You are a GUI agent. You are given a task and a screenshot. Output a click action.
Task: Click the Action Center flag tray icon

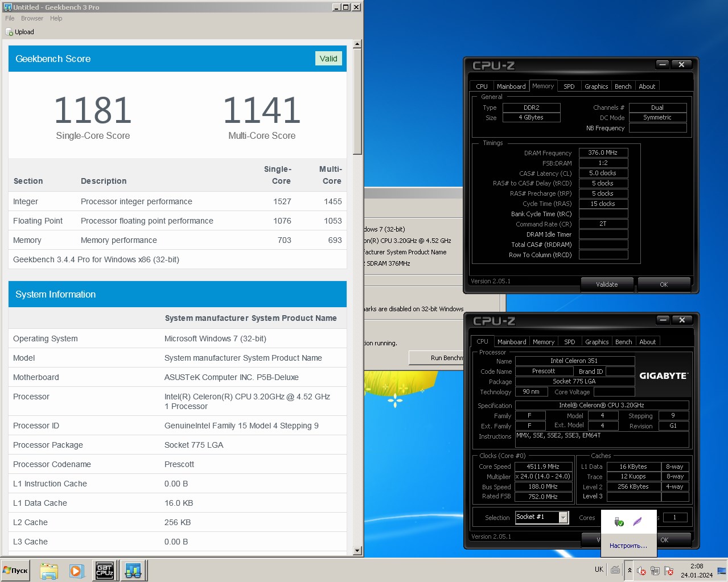669,571
